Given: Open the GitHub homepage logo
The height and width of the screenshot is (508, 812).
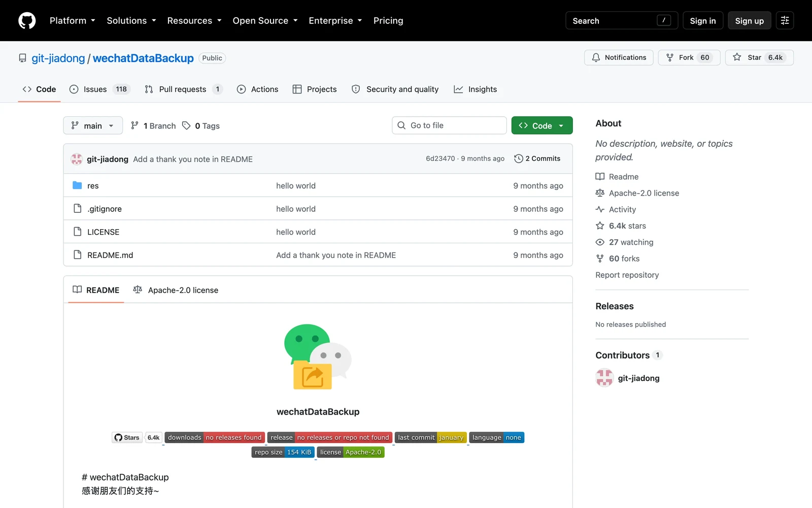Looking at the screenshot, I should coord(27,21).
